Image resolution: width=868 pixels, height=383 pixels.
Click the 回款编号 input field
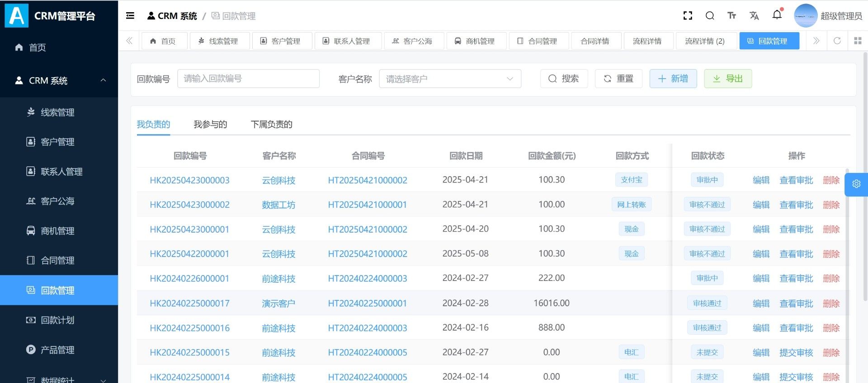248,79
